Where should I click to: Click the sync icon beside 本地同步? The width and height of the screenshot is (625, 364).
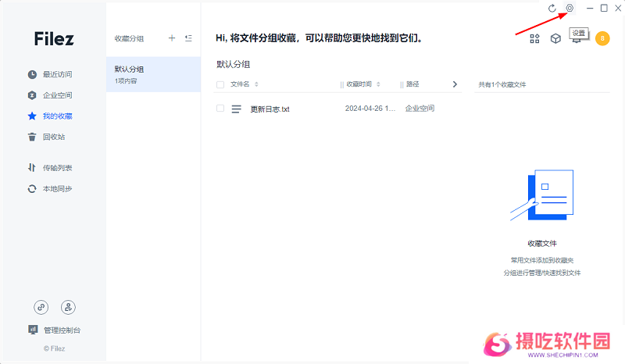point(32,188)
